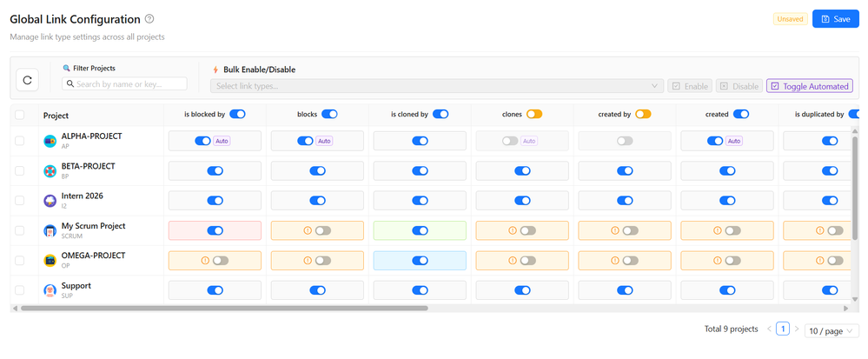This screenshot has width=868, height=359.
Task: Open the 10 / page size dropdown
Action: [x=832, y=330]
